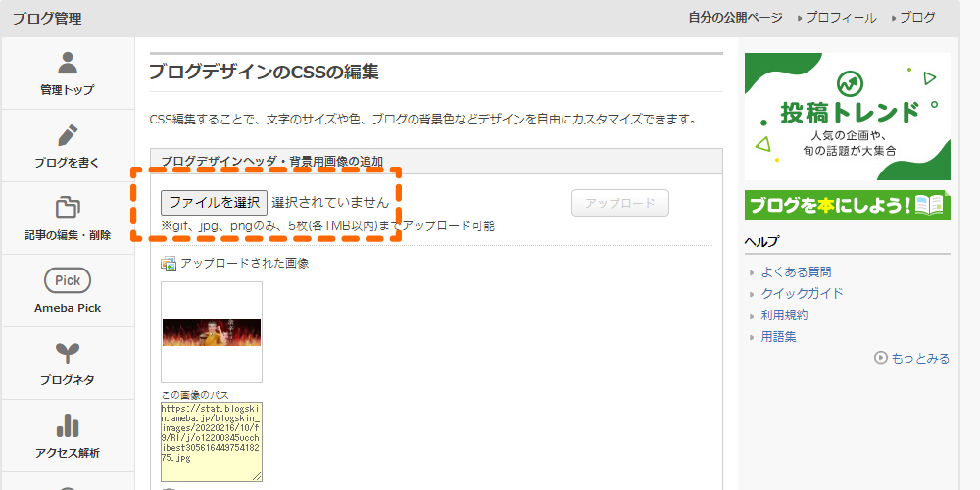The width and height of the screenshot is (980, 490).
Task: Open the 利用規約 link
Action: 784,315
